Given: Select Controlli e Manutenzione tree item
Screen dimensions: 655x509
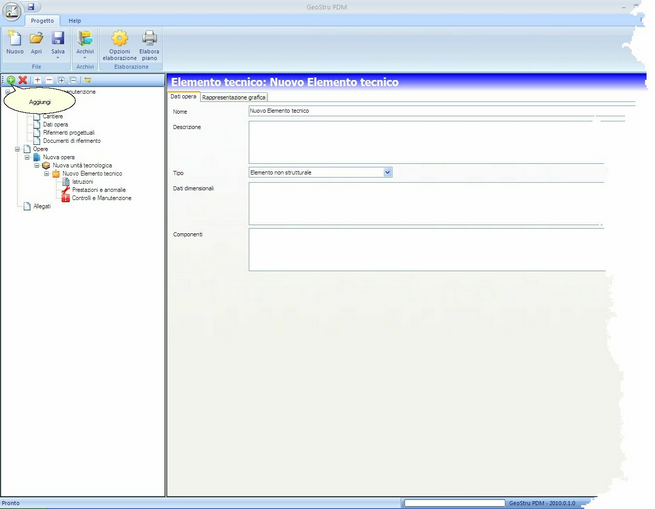Looking at the screenshot, I should point(102,198).
